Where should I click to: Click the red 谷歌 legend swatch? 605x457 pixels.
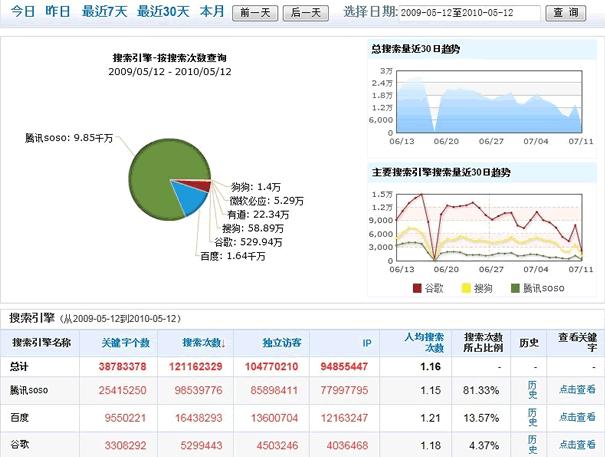point(418,289)
